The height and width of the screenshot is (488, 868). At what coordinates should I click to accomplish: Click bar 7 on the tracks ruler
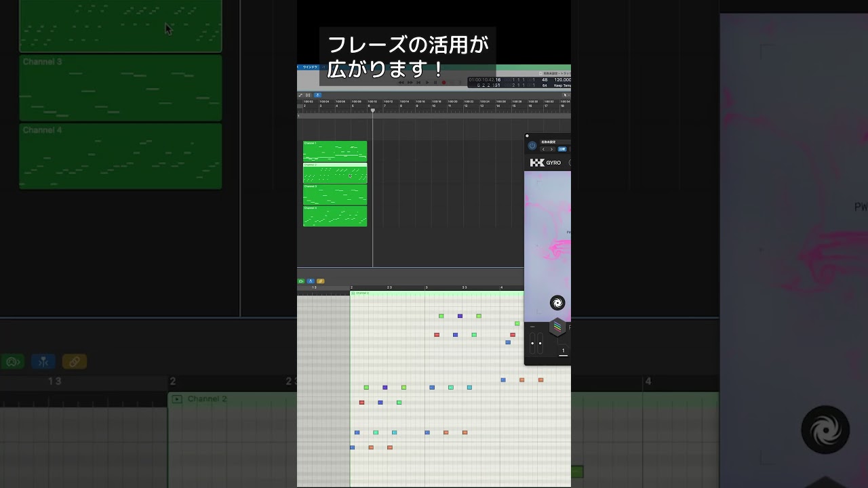coord(385,106)
